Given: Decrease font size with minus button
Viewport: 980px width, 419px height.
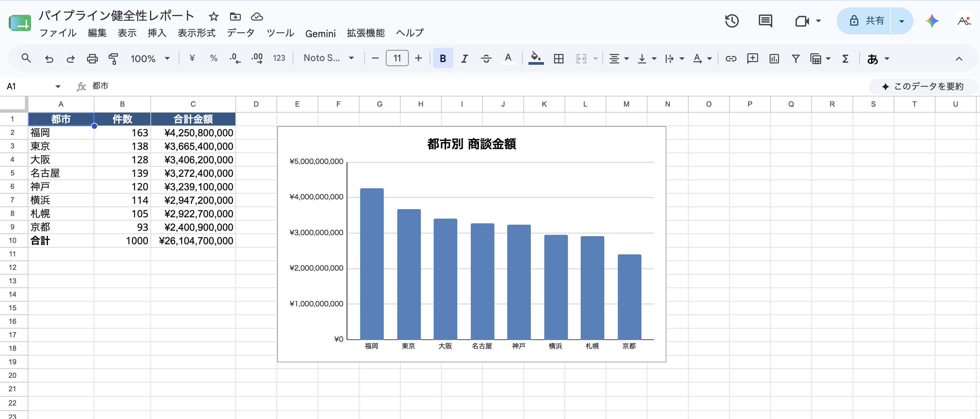Looking at the screenshot, I should click(x=375, y=58).
